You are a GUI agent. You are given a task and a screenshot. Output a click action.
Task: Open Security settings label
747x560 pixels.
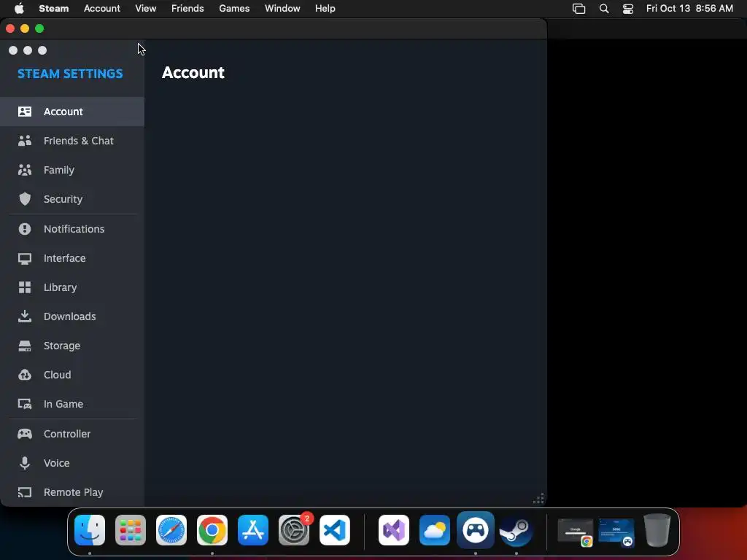pyautogui.click(x=63, y=199)
